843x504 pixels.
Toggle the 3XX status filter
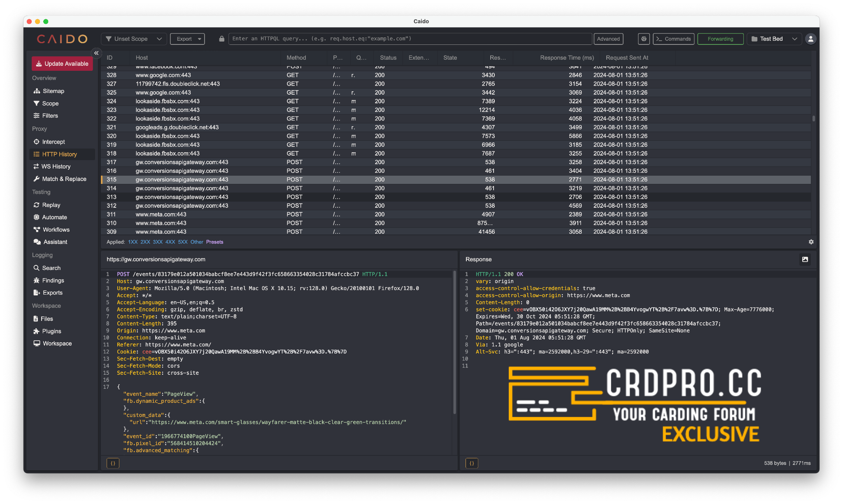[158, 242]
